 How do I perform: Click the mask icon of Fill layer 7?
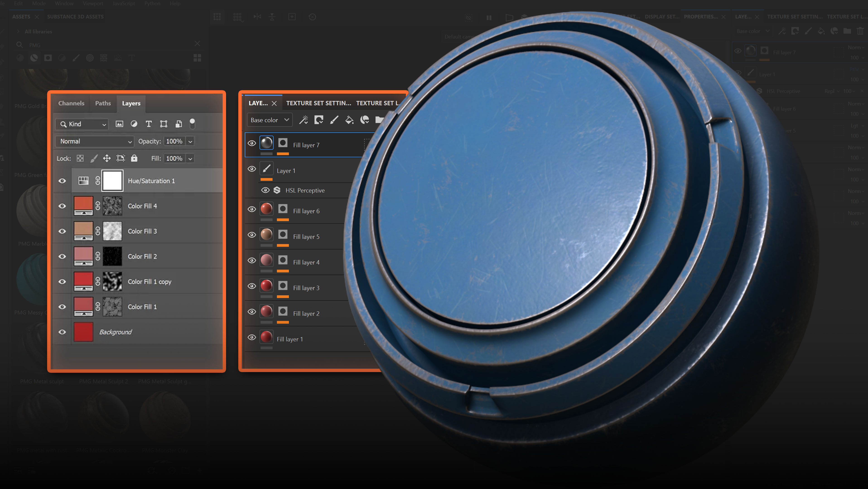(283, 143)
